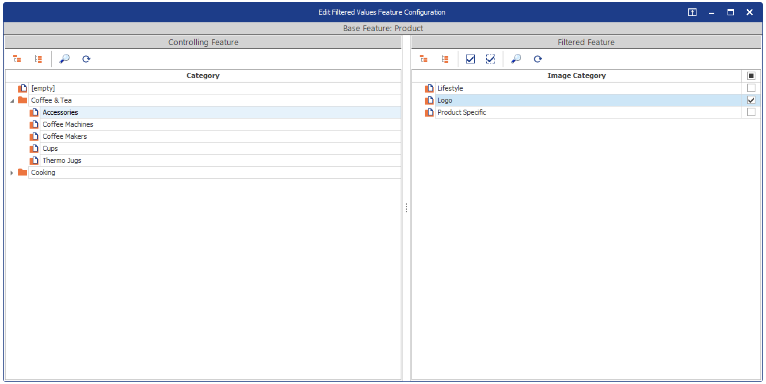Click the Cooking folder icon
Screen dimensions: 766x384
[22, 172]
